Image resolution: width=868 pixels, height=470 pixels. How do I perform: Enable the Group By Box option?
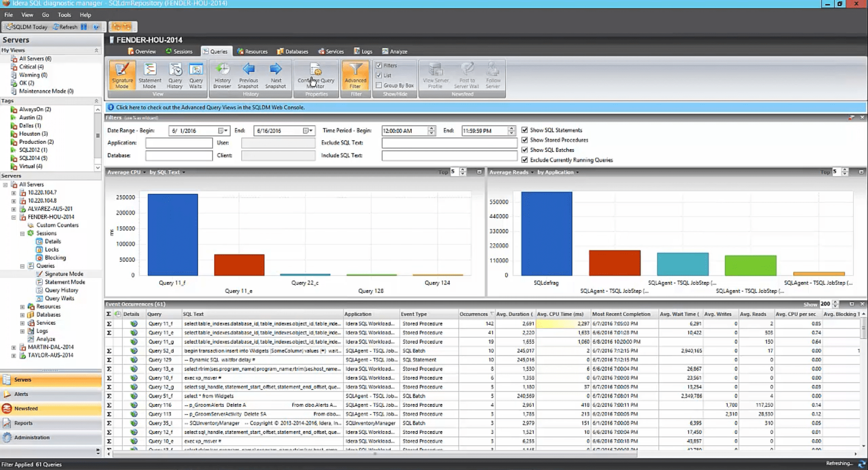point(379,85)
